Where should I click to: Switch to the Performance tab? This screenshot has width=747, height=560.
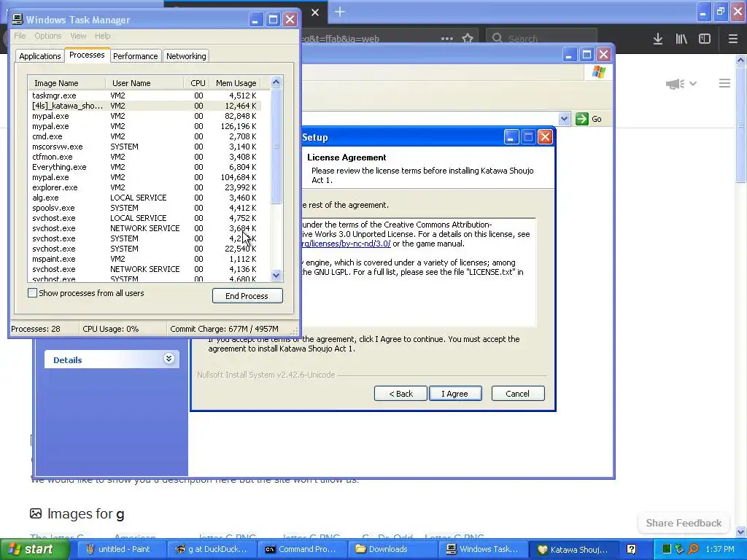(x=135, y=56)
